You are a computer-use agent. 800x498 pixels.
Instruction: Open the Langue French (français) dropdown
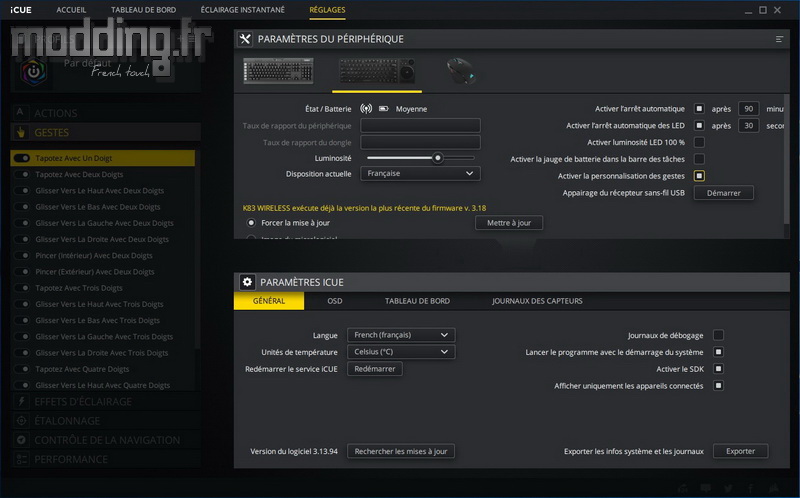pos(401,335)
